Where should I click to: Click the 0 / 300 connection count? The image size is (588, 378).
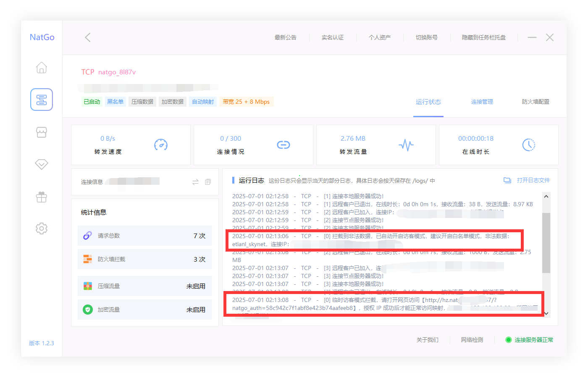[231, 139]
